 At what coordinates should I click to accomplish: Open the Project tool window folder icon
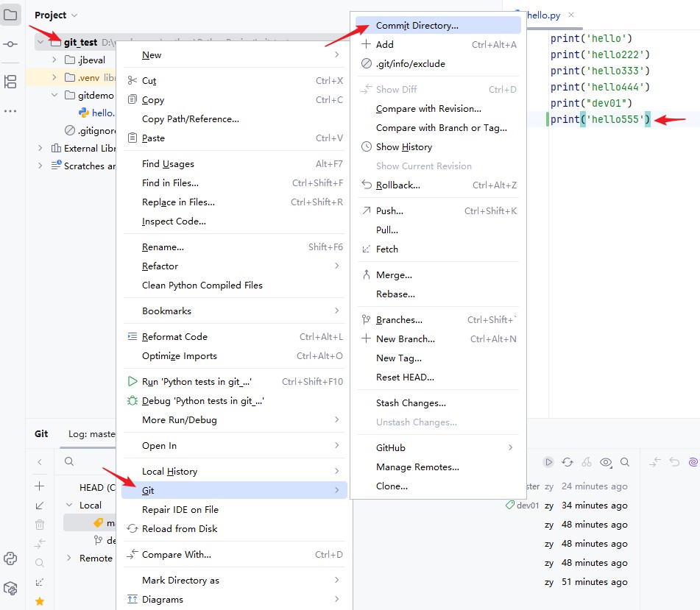click(10, 15)
